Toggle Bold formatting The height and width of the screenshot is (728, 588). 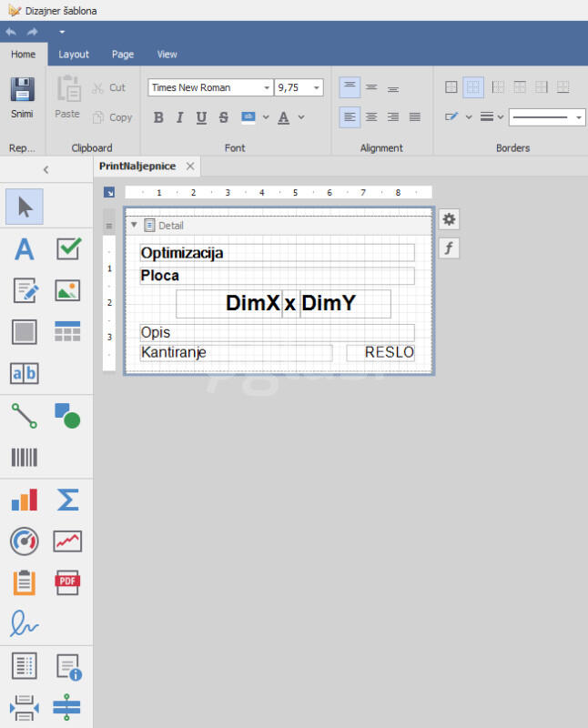158,117
